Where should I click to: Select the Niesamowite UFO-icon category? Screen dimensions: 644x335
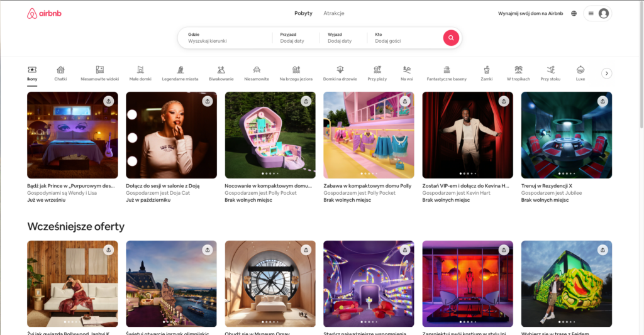click(x=257, y=73)
